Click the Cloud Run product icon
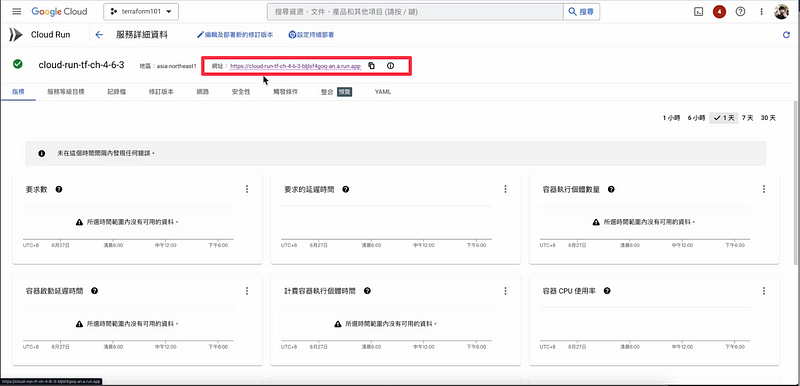 16,35
